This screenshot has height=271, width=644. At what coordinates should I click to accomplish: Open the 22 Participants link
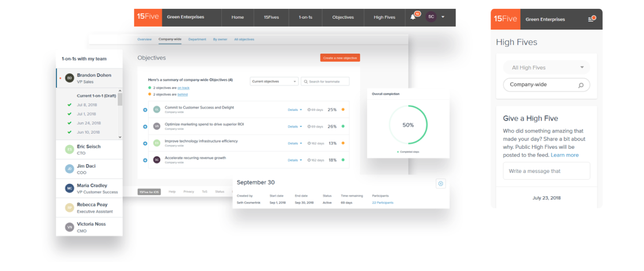tap(383, 203)
